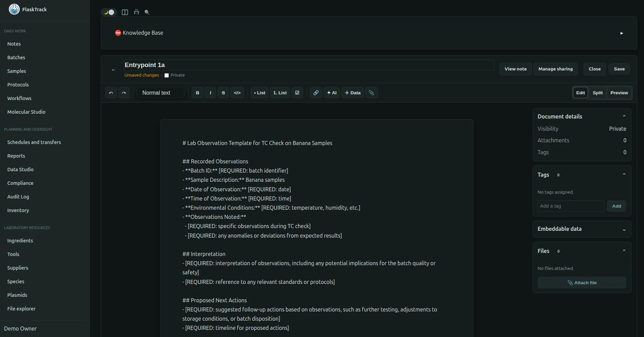The height and width of the screenshot is (337, 644).
Task: Click View note button
Action: (515, 69)
